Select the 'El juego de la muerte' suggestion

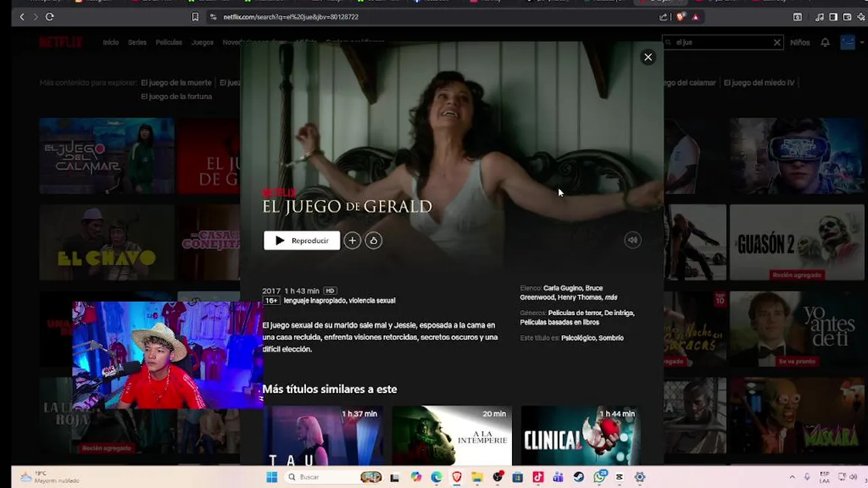click(x=176, y=83)
